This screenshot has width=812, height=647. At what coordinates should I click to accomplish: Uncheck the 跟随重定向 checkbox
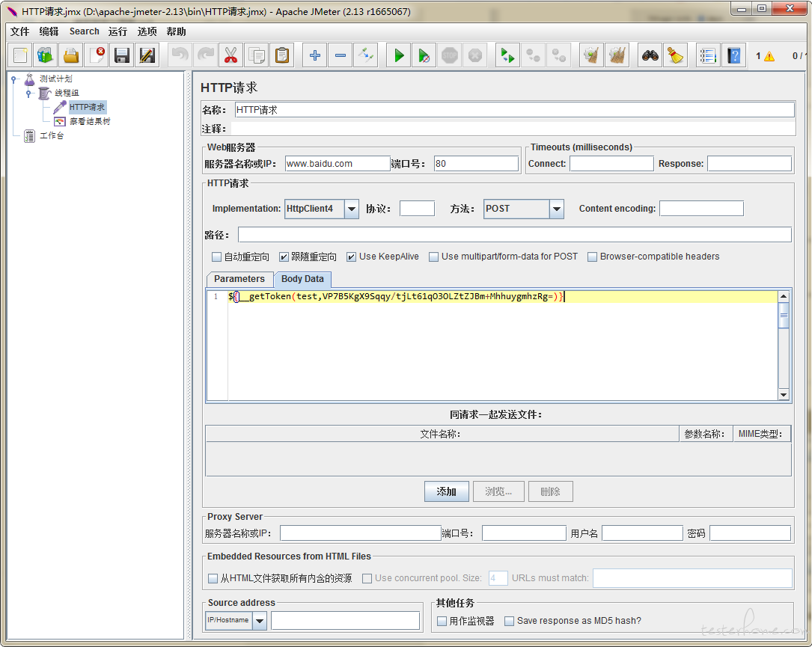(x=284, y=257)
